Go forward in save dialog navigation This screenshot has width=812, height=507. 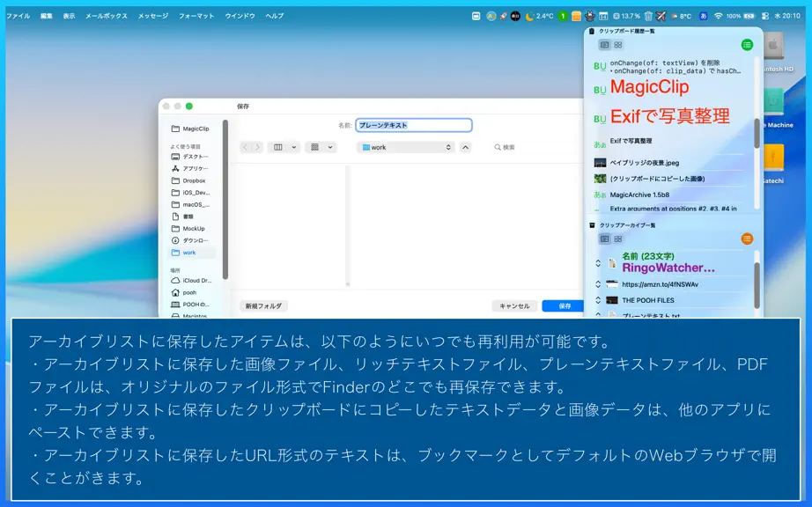(257, 148)
